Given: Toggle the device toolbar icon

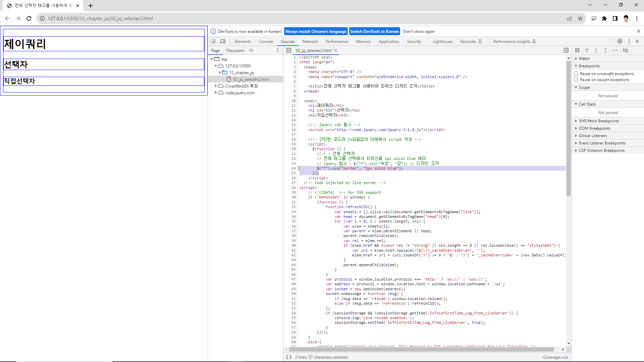Looking at the screenshot, I should click(223, 41).
